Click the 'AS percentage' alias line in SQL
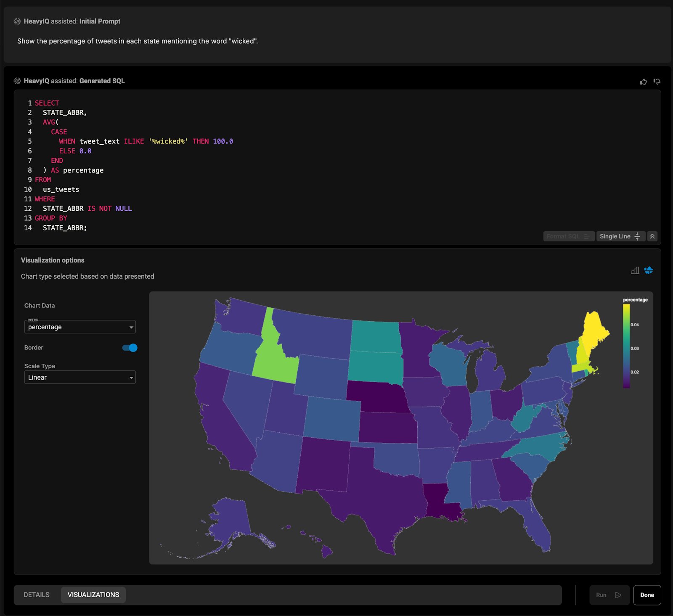Viewport: 673px width, 616px height. coord(73,170)
